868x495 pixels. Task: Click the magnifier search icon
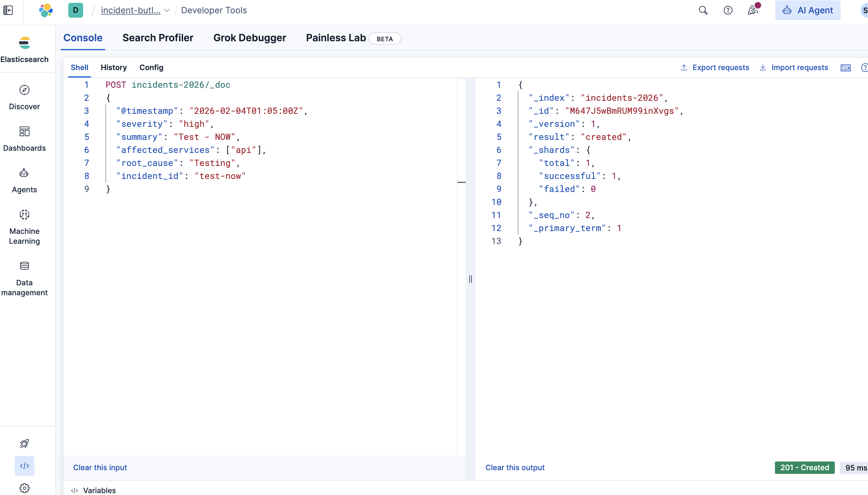[703, 10]
